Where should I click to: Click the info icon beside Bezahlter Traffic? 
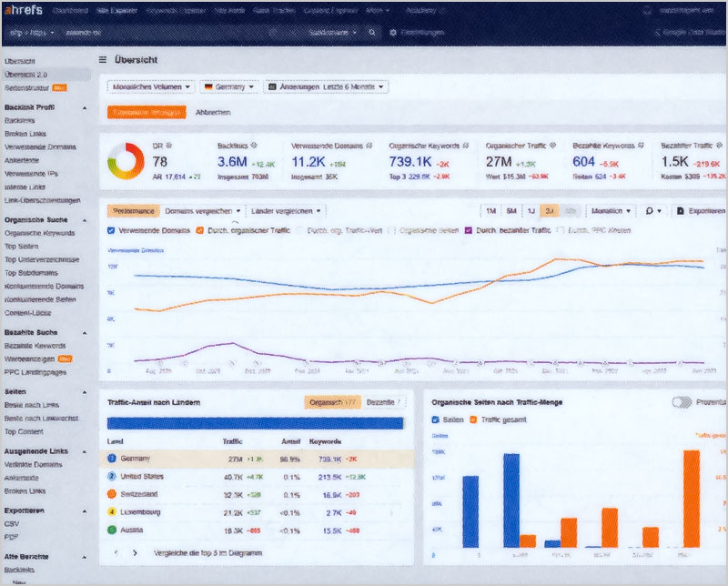pyautogui.click(x=719, y=146)
